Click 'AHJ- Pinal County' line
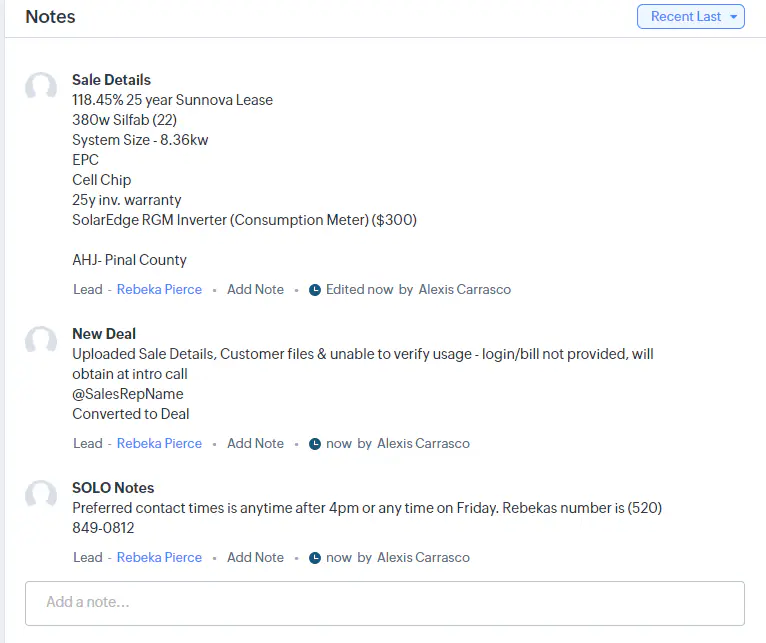 point(129,260)
